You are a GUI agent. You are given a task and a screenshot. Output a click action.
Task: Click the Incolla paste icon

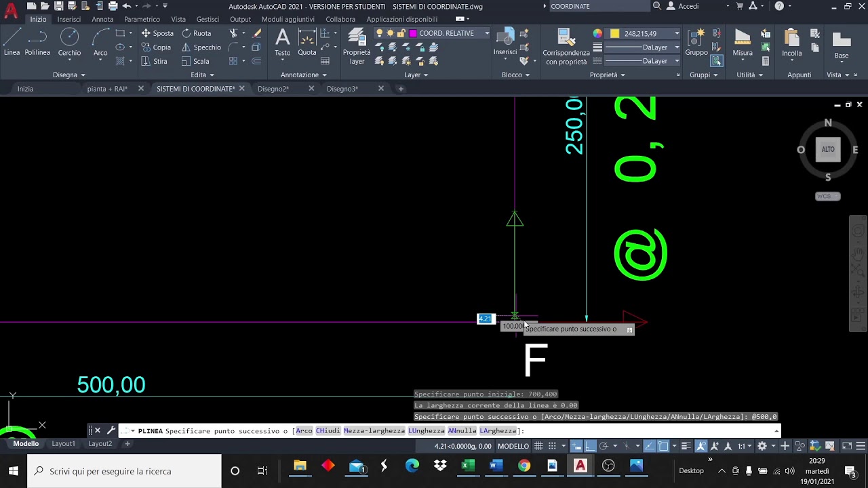click(x=791, y=43)
